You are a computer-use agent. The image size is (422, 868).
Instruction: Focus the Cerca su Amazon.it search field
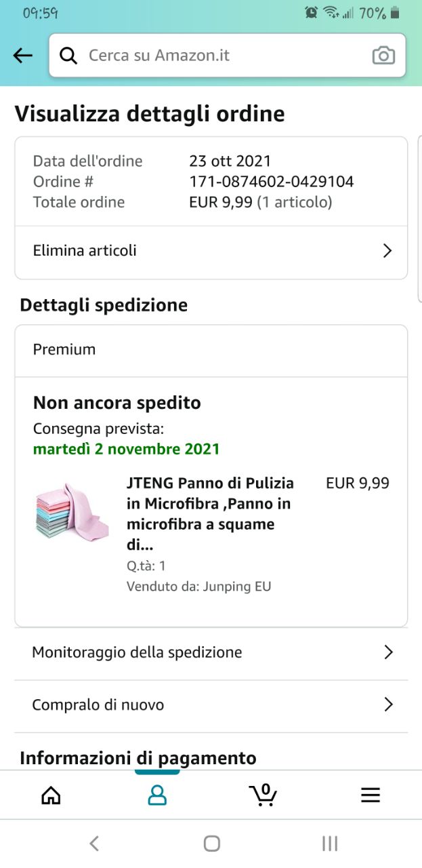(x=224, y=56)
